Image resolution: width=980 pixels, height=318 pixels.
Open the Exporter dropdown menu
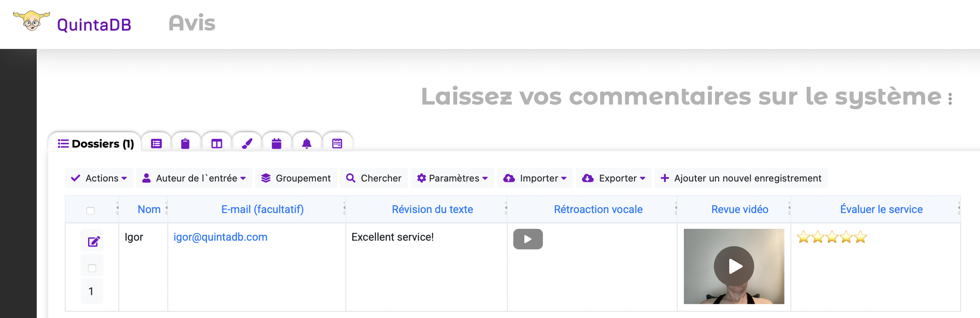pos(614,178)
